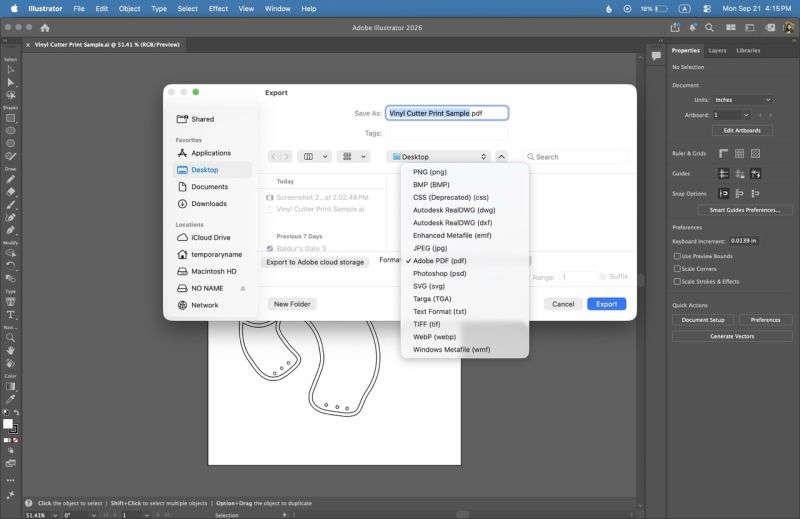Open the Share document icon
The height and width of the screenshot is (519, 800).
675,28
